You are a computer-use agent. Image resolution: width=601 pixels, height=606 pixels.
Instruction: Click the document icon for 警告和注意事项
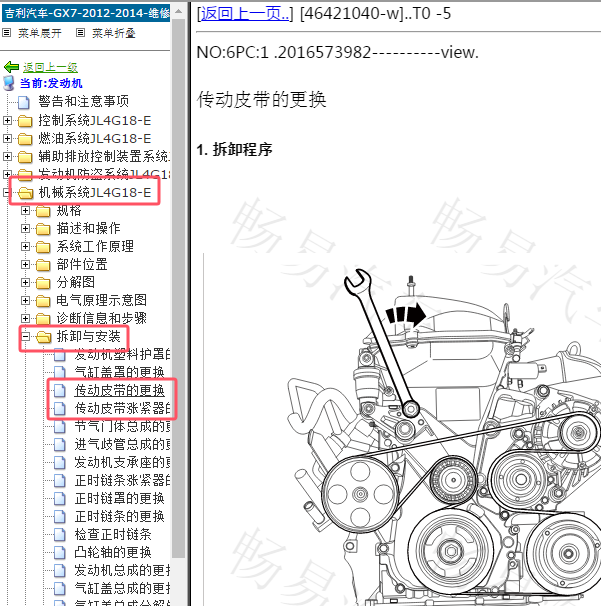(24, 102)
